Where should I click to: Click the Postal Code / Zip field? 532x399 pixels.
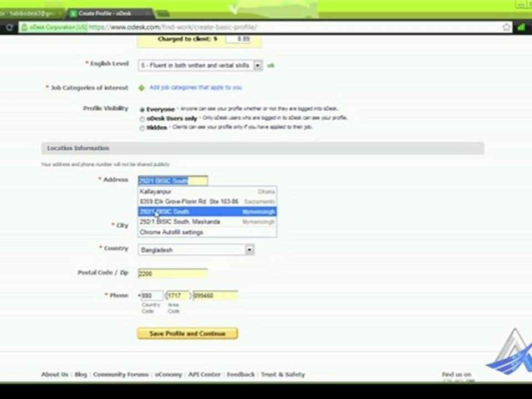173,273
